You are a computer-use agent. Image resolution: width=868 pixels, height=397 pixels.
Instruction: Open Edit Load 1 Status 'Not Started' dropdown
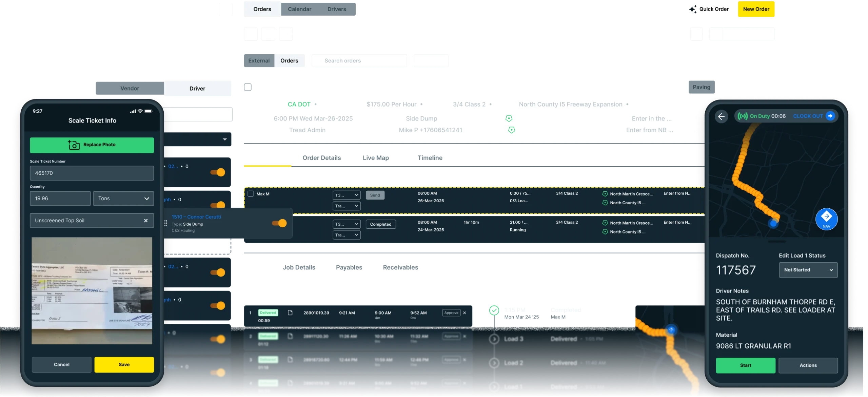808,270
